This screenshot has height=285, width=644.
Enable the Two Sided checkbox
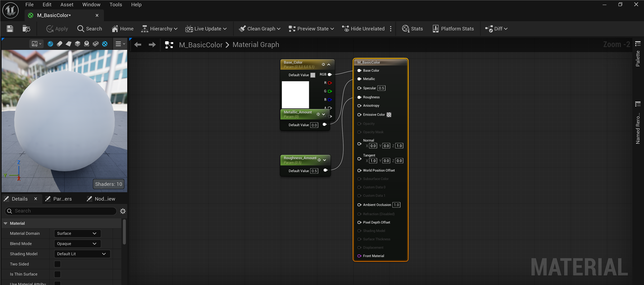(57, 264)
